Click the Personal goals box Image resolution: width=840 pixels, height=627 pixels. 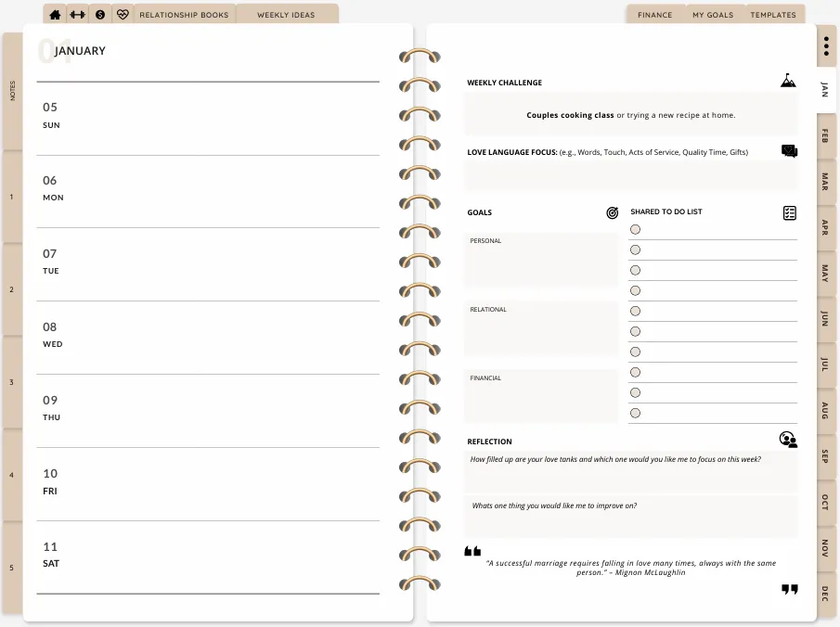[541, 260]
